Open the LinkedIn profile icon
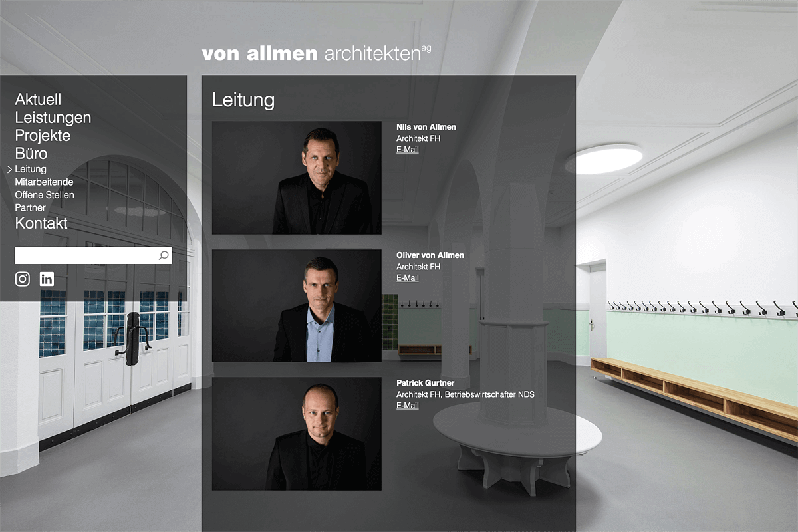798x532 pixels. click(47, 279)
